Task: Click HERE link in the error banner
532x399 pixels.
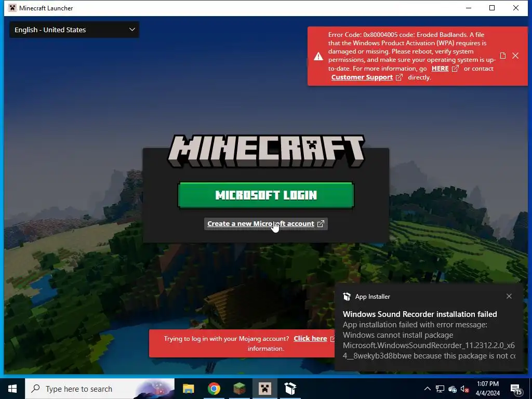Action: (440, 69)
